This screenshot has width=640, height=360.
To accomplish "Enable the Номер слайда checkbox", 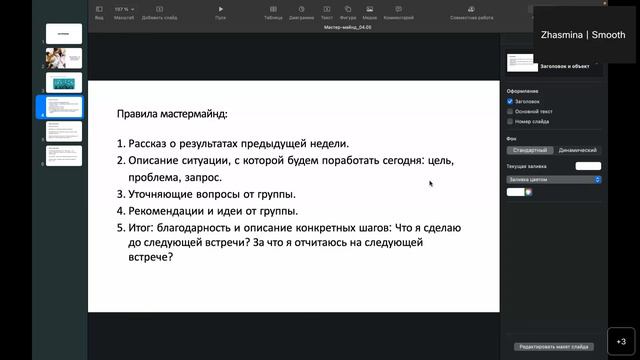I will (510, 121).
